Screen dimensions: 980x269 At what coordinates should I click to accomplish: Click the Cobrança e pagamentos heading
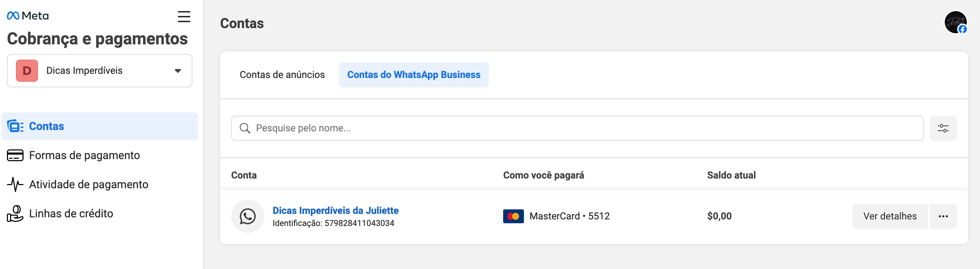click(97, 39)
